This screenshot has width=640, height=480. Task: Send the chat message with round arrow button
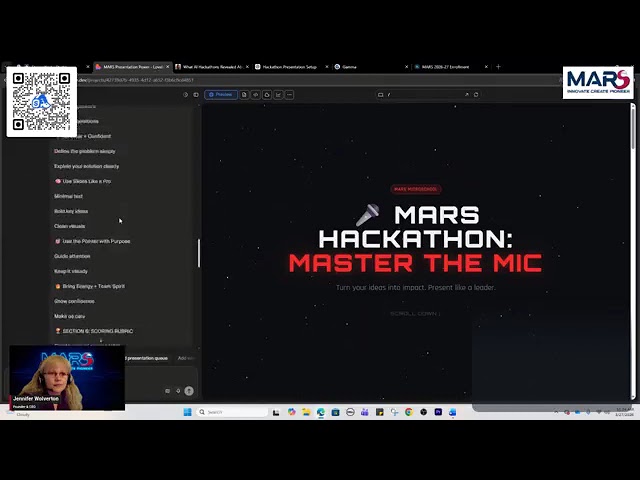pyautogui.click(x=189, y=391)
